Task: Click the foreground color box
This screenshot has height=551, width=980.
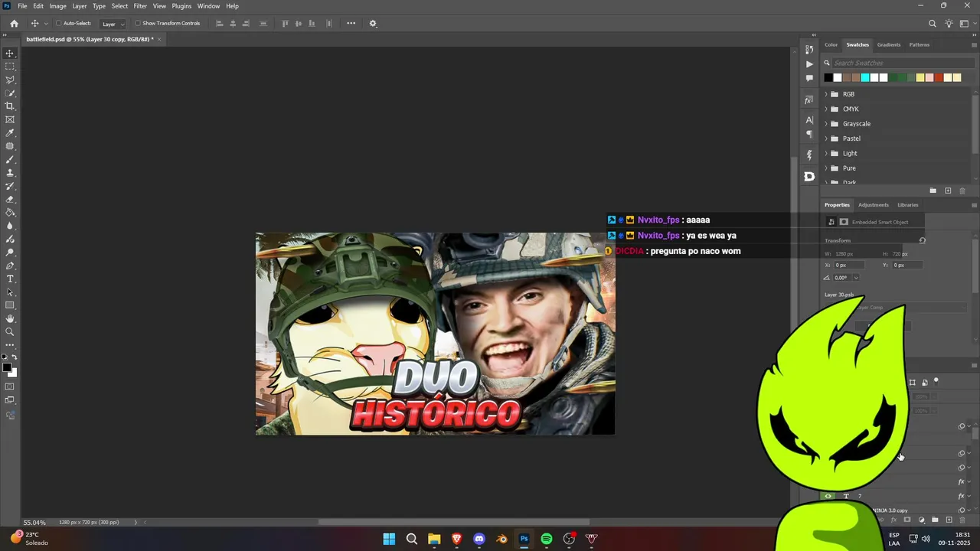Action: [x=7, y=368]
